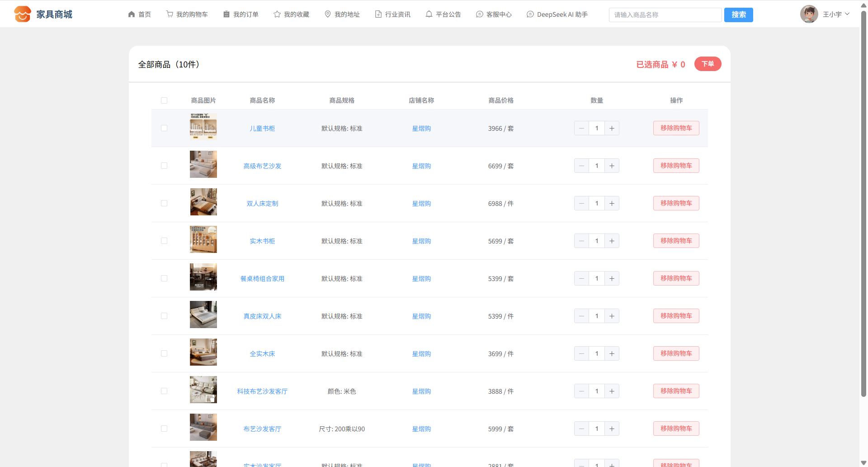This screenshot has height=467, width=868.
Task: Expand the 王小宇 user dropdown arrow
Action: pyautogui.click(x=847, y=14)
